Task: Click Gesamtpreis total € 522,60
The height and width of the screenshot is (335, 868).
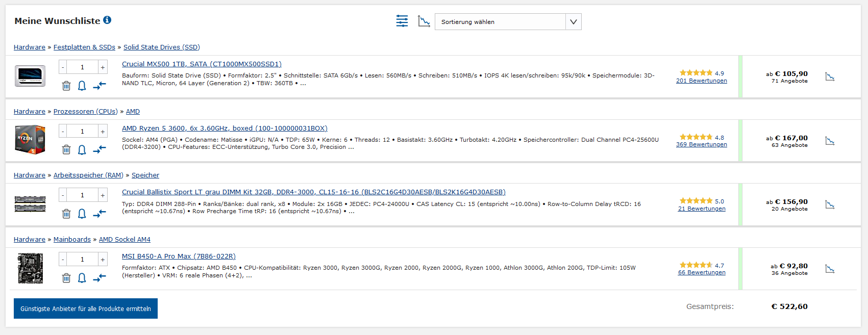Action: pos(789,306)
